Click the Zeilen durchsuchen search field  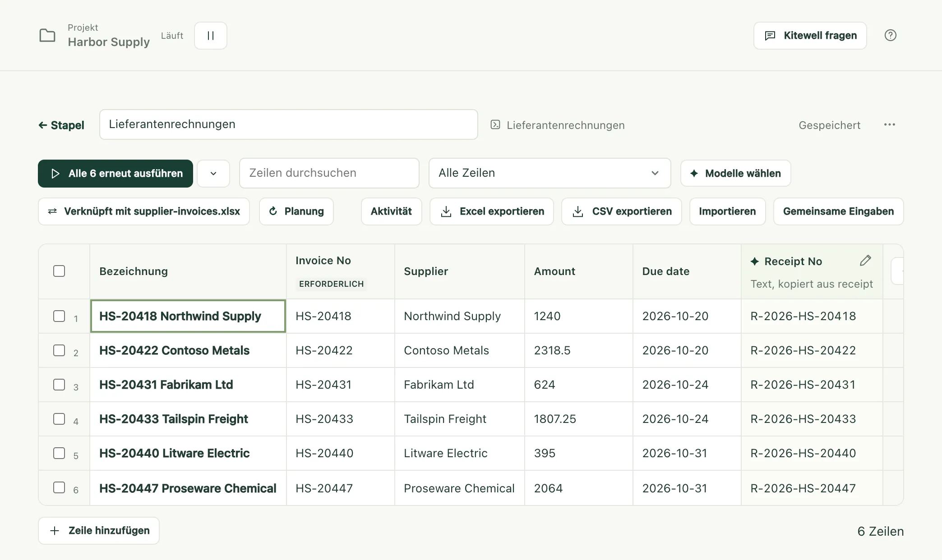tap(329, 173)
